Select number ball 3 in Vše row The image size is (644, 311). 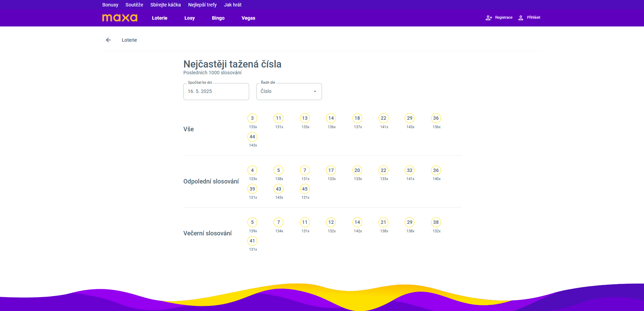point(252,118)
